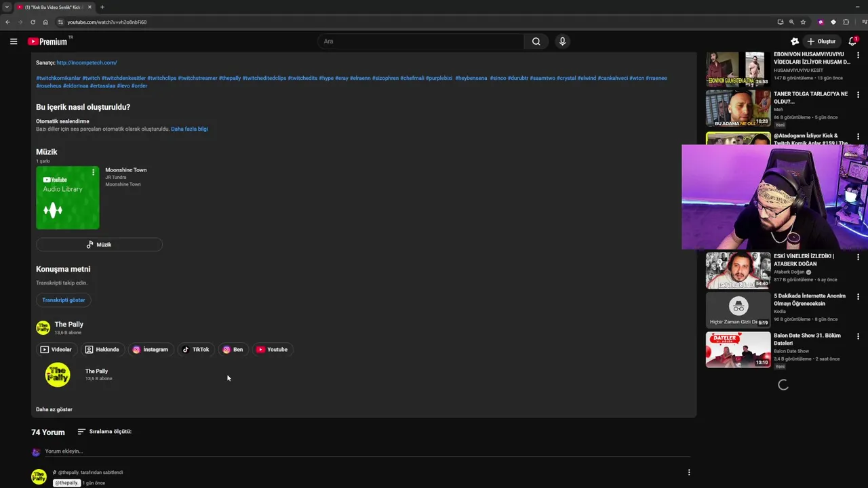Open the Hakkında channel tab
The image size is (868, 488).
tap(102, 350)
